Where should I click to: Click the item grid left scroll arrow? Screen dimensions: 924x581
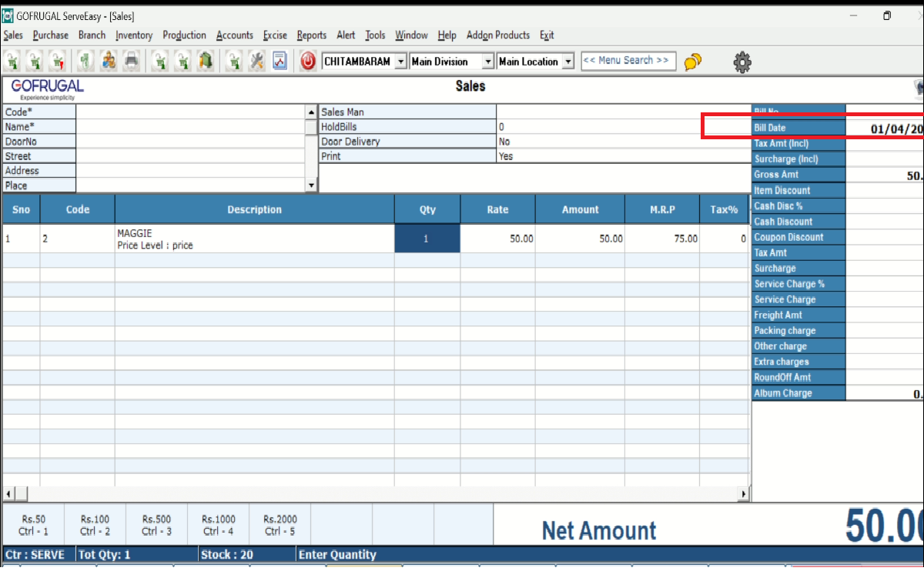tap(8, 493)
